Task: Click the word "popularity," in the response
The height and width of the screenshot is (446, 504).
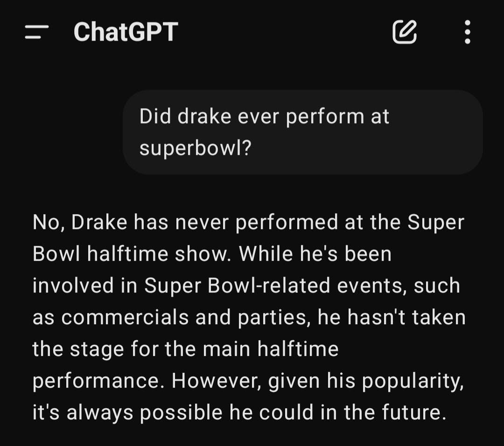Action: pos(413,381)
